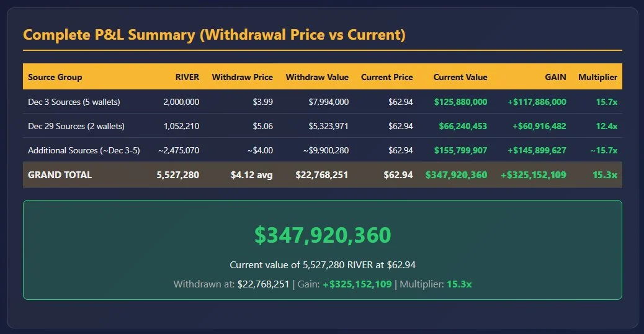Click the Multiplier column header

click(597, 77)
